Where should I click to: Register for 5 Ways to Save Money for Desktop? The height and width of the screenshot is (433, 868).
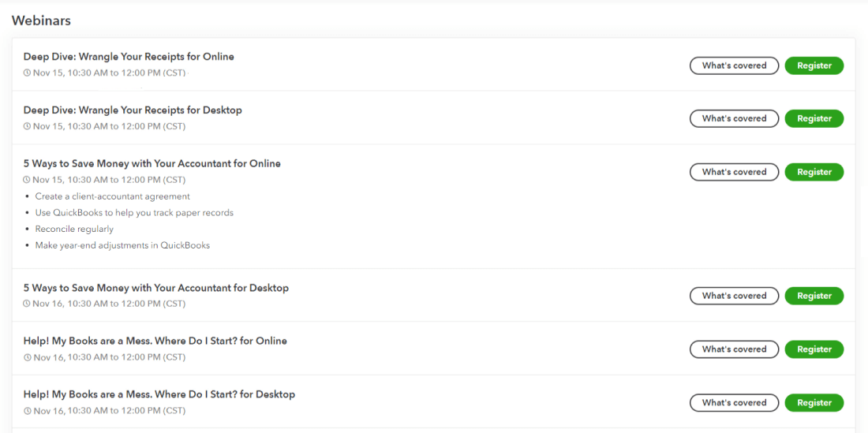coord(814,296)
